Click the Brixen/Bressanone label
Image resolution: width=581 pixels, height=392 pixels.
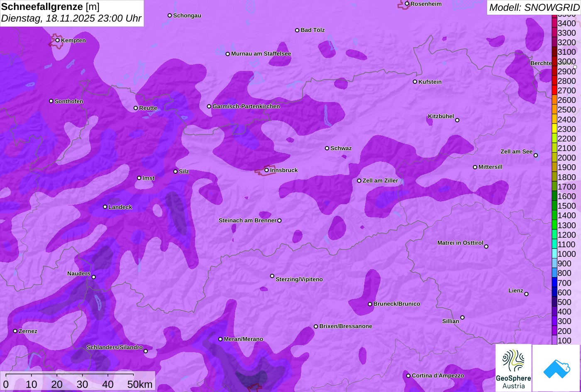pyautogui.click(x=346, y=326)
